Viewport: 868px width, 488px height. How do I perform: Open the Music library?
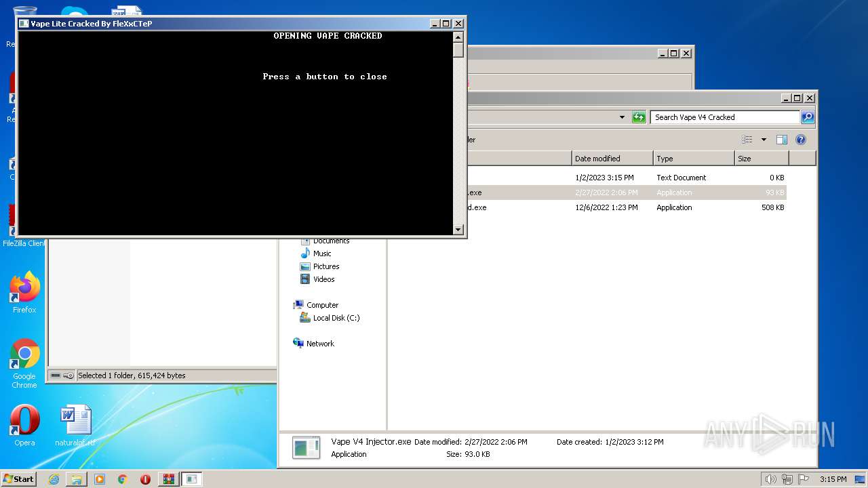[322, 253]
